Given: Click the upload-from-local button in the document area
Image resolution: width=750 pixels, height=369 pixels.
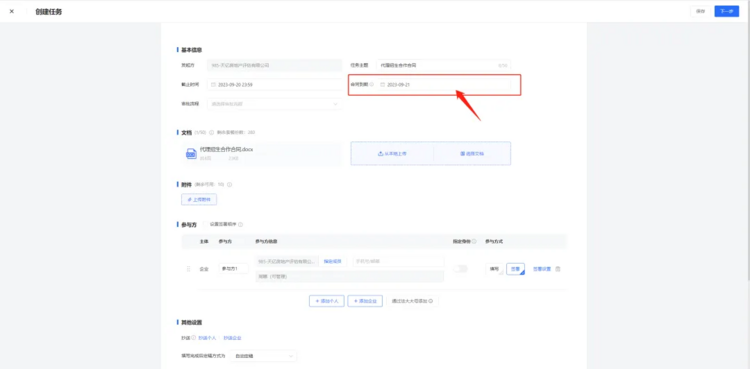Looking at the screenshot, I should point(392,154).
